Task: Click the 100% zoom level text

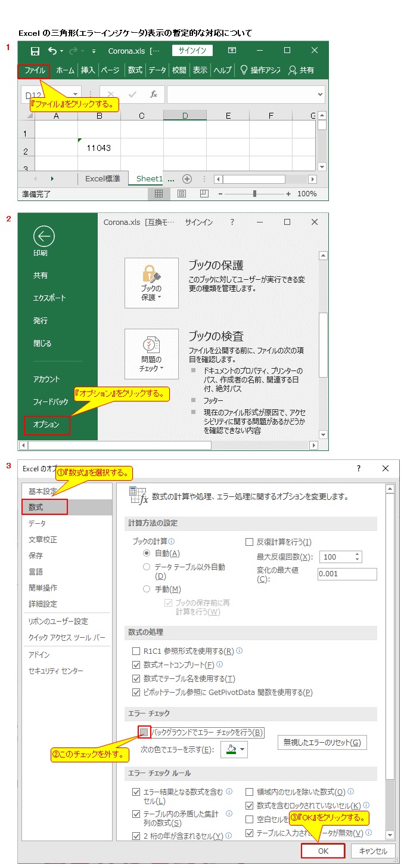Action: 307,194
